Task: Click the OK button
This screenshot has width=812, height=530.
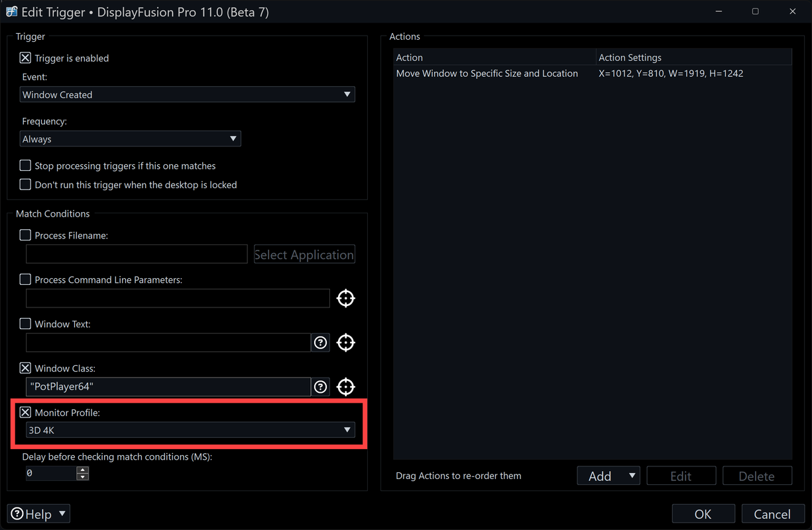Action: point(703,514)
